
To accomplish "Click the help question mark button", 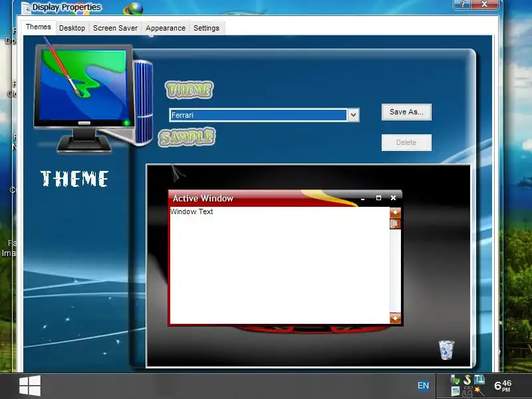I will pyautogui.click(x=463, y=5).
